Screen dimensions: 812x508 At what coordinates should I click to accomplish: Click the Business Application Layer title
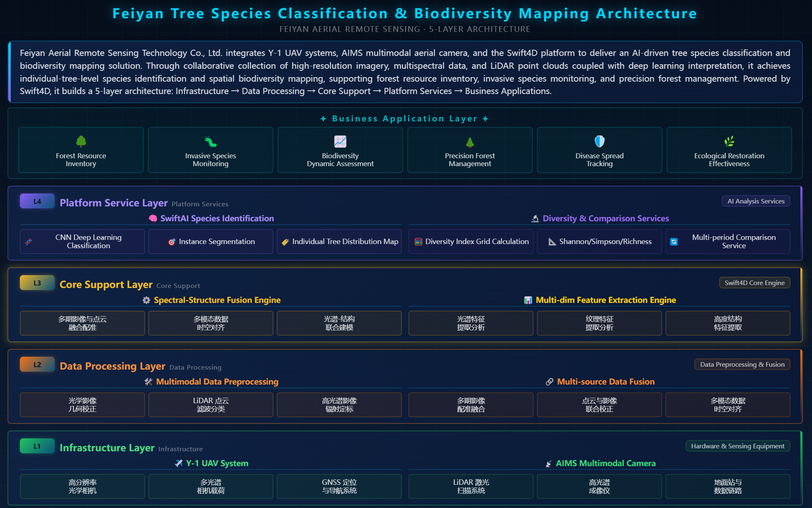coord(405,119)
